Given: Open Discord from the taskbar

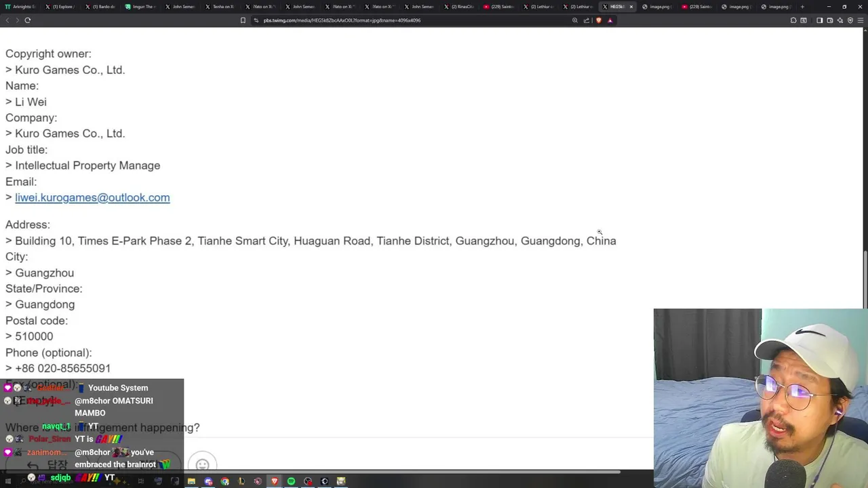Looking at the screenshot, I should [208, 481].
